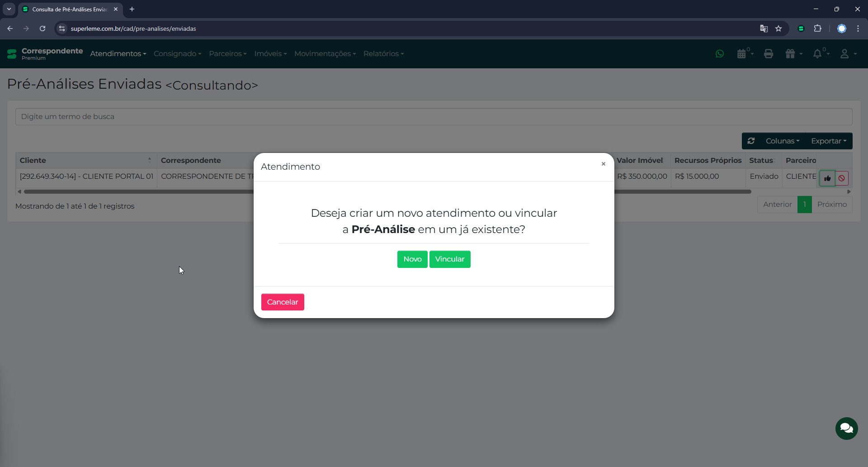Screen dimensions: 868x467
Task: Click the thumbs-up approve icon in row
Action: tap(827, 178)
